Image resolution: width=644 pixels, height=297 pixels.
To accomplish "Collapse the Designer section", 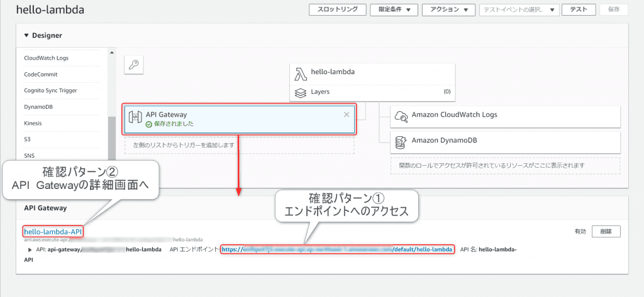I will point(26,36).
